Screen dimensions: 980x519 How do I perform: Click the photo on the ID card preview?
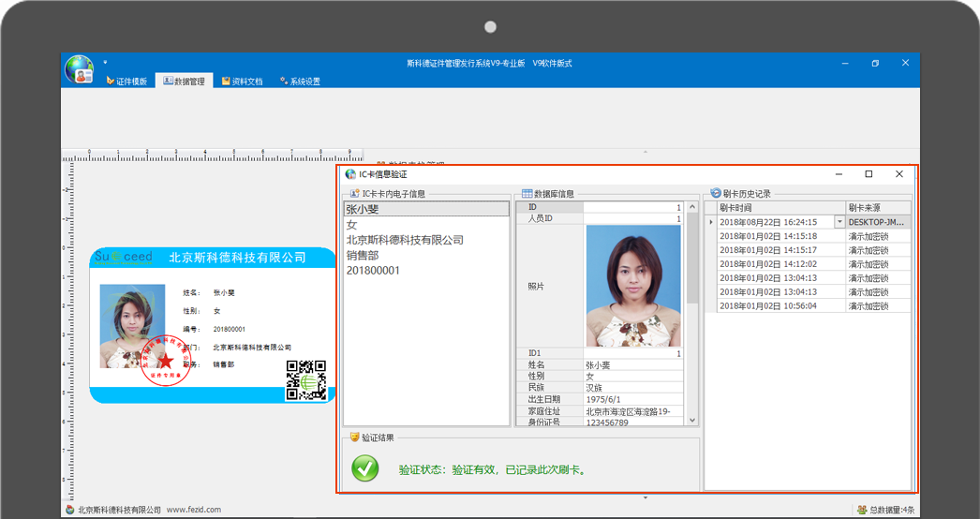point(132,326)
